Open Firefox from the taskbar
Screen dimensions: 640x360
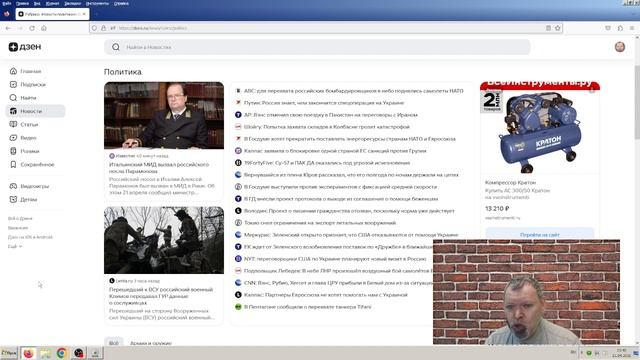tap(28, 353)
